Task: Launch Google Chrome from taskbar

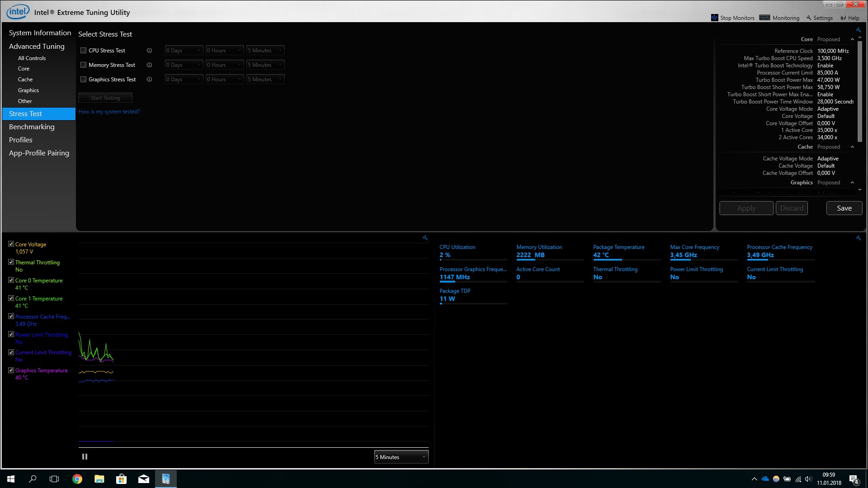Action: [x=77, y=479]
